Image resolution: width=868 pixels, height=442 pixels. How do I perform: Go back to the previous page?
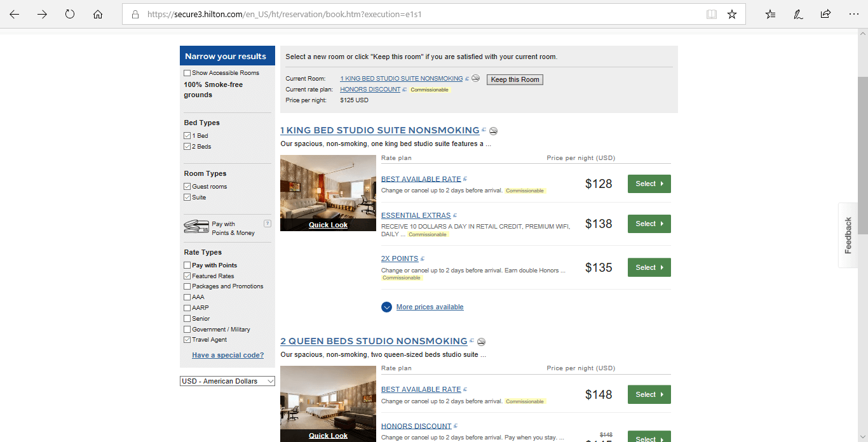(x=14, y=14)
